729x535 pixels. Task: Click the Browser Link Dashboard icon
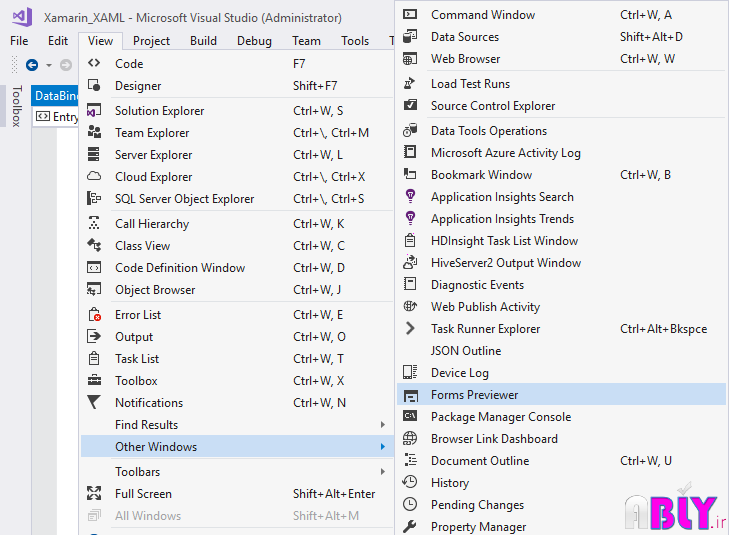410,438
